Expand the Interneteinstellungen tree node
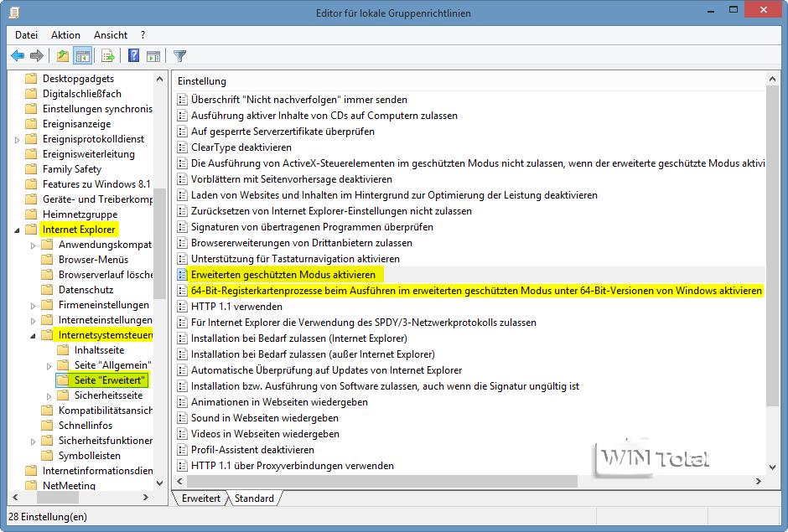 (x=34, y=321)
